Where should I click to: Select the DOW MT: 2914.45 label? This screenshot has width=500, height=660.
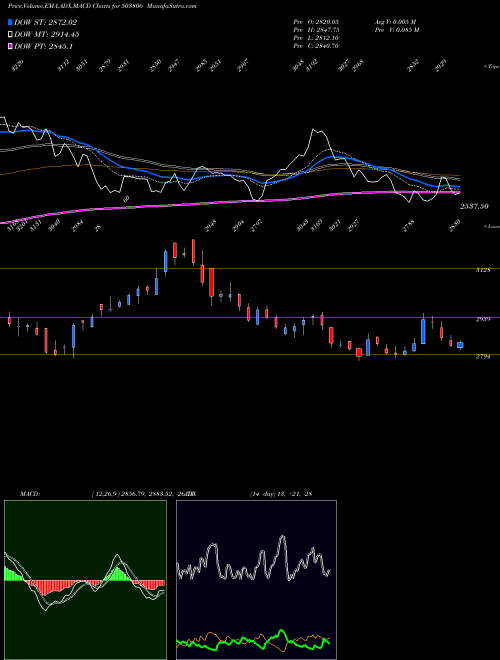coord(47,35)
